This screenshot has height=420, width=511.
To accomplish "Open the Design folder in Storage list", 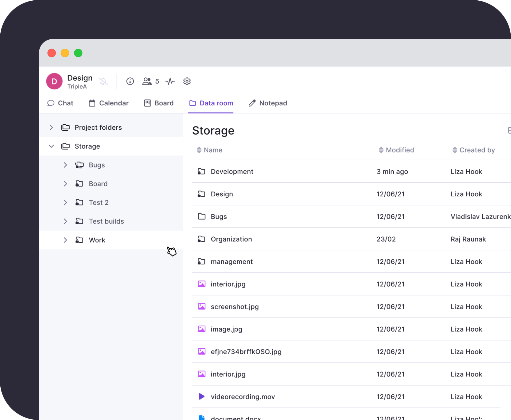I will pyautogui.click(x=351, y=194).
